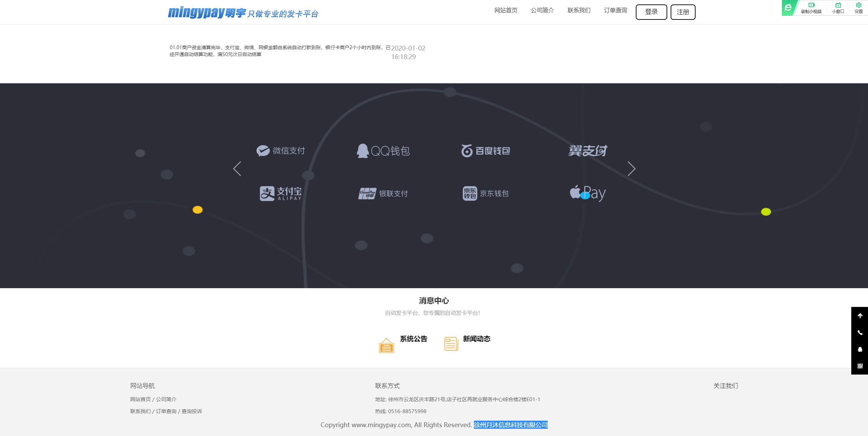Show previous payment logos with left arrow

237,169
